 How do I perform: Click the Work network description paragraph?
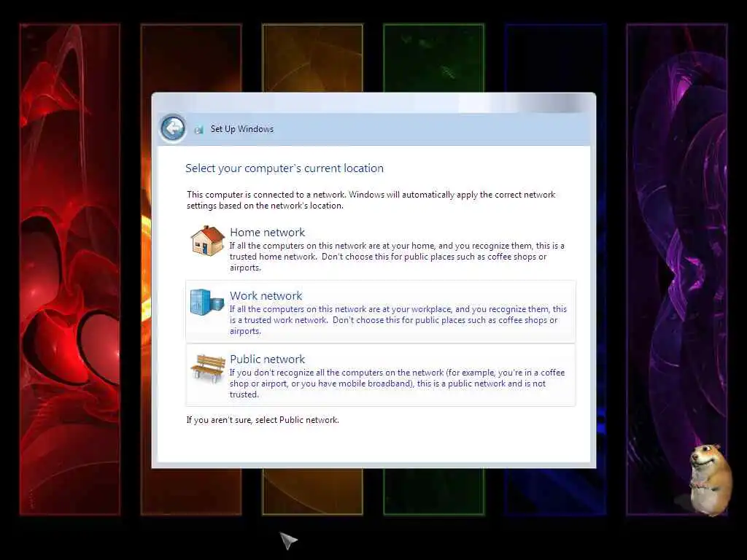click(398, 320)
